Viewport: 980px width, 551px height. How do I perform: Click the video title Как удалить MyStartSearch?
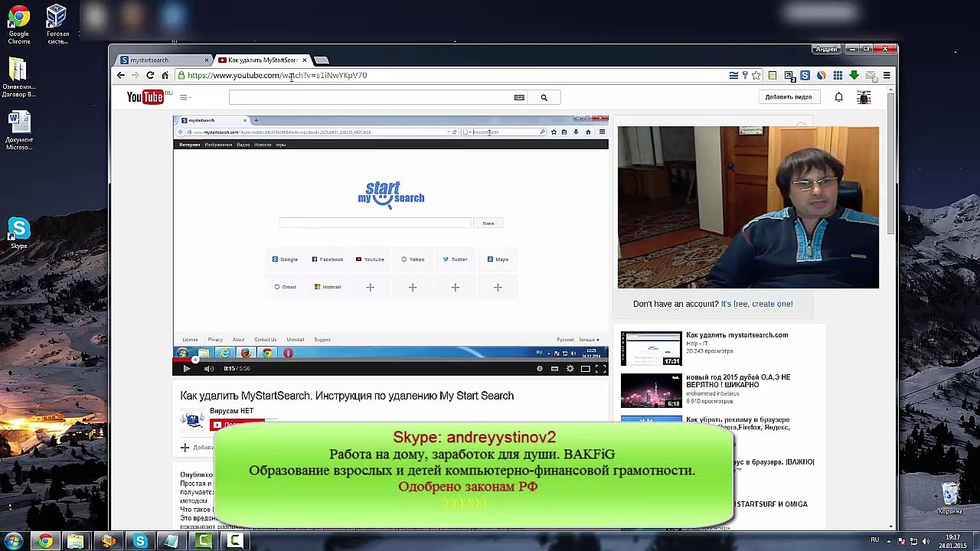[347, 396]
